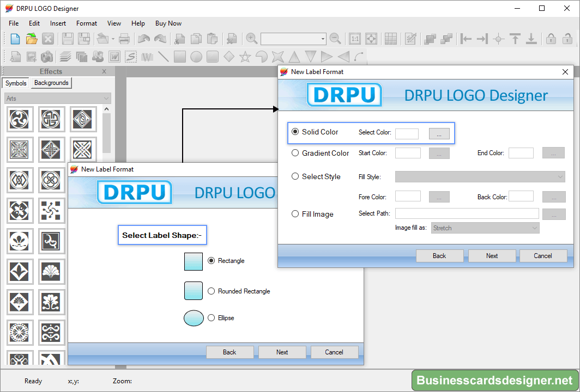Open the Arts category dropdown in Effects
The height and width of the screenshot is (392, 580).
pos(58,99)
